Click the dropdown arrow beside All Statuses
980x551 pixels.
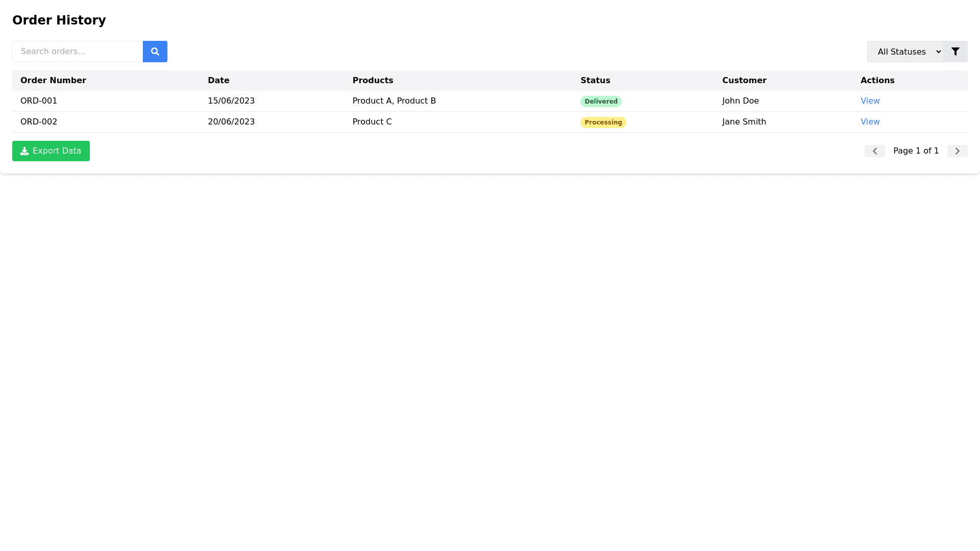click(939, 52)
